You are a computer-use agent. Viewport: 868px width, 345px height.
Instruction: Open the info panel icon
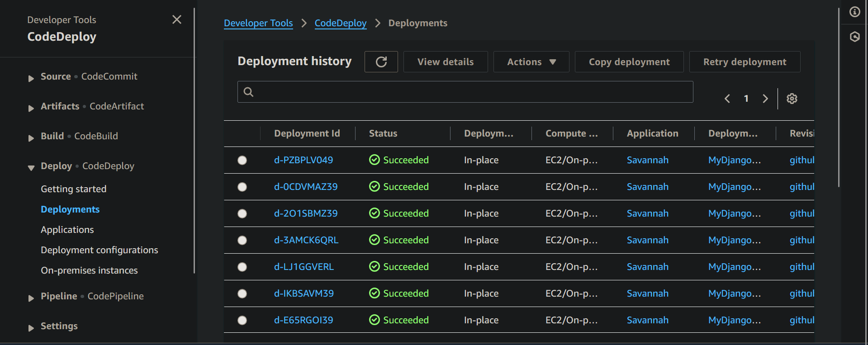854,12
